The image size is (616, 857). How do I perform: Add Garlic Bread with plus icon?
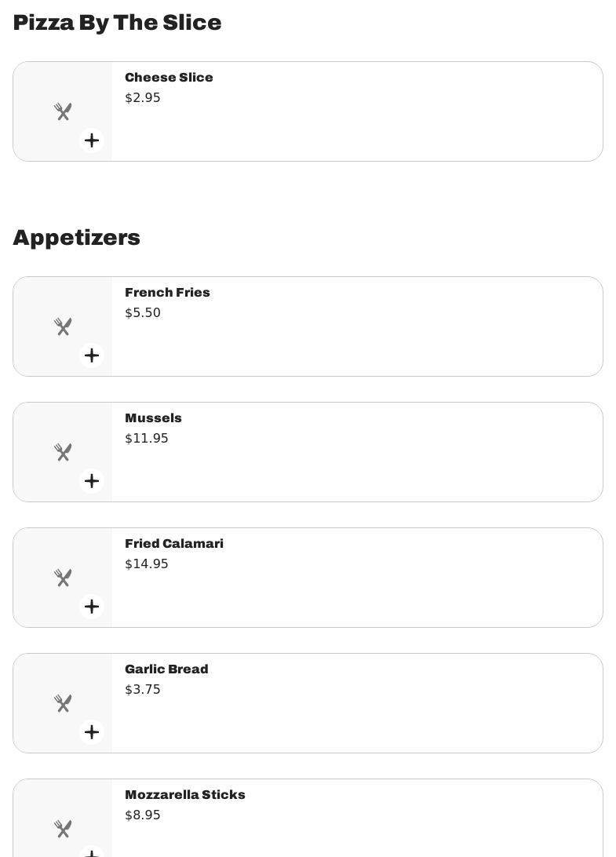[92, 732]
